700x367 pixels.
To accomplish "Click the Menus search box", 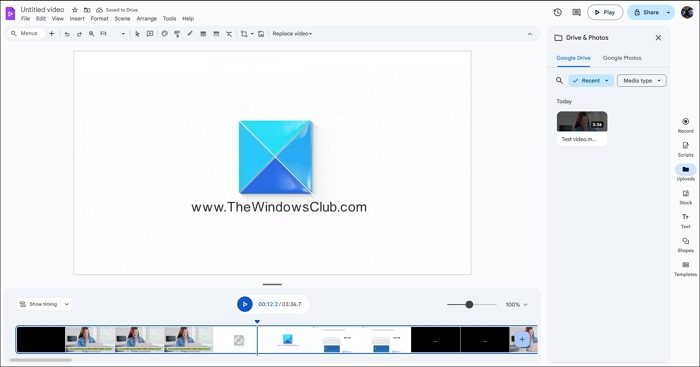I will click(26, 33).
